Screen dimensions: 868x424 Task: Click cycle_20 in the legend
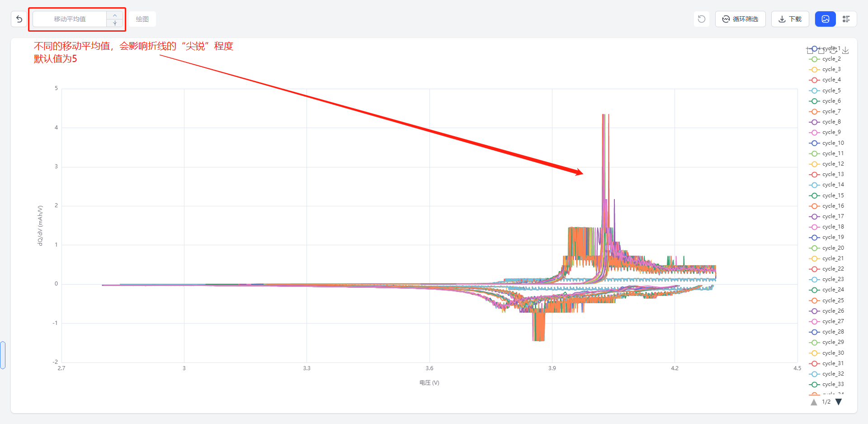pos(826,248)
